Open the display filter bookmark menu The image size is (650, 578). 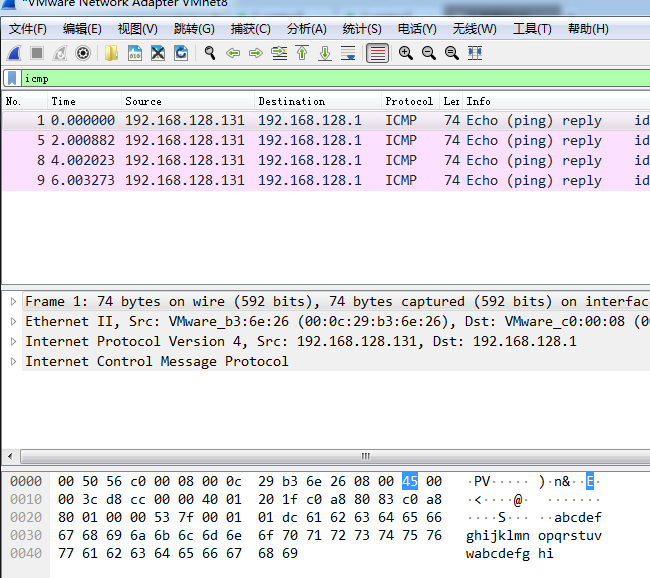pos(12,78)
